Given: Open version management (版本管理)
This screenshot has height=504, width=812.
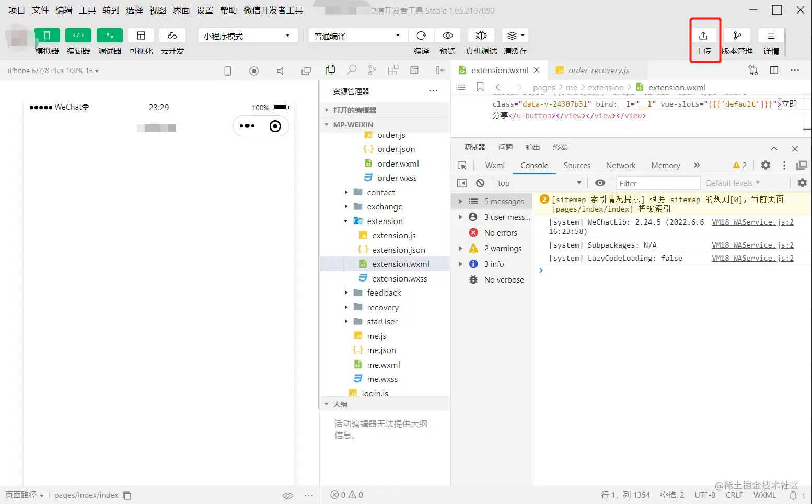Looking at the screenshot, I should pyautogui.click(x=737, y=36).
